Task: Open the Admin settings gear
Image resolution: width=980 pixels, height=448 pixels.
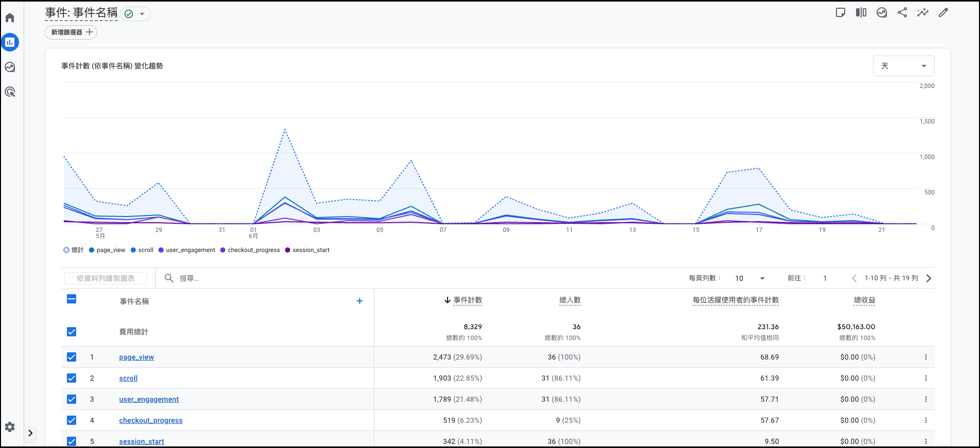Action: tap(10, 427)
